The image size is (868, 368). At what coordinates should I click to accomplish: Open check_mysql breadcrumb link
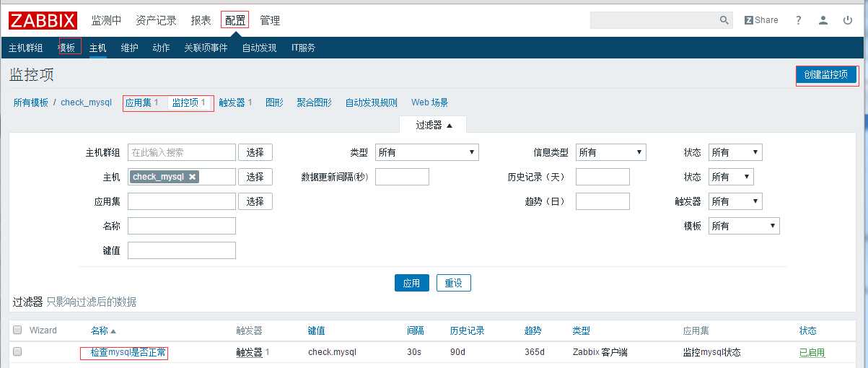(86, 103)
